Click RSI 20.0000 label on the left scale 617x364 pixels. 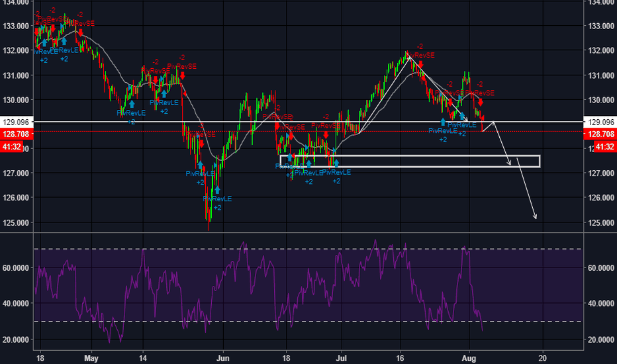click(x=16, y=340)
